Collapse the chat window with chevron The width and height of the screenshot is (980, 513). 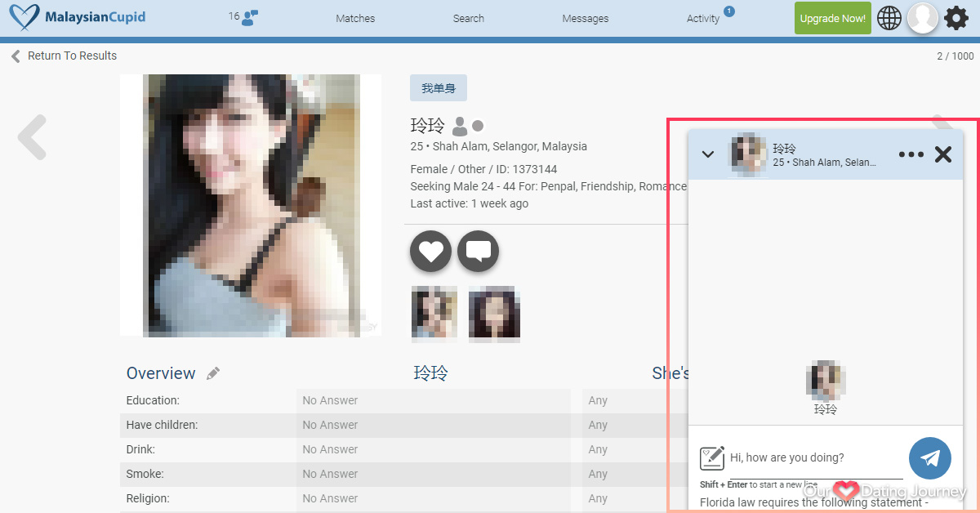(x=708, y=154)
